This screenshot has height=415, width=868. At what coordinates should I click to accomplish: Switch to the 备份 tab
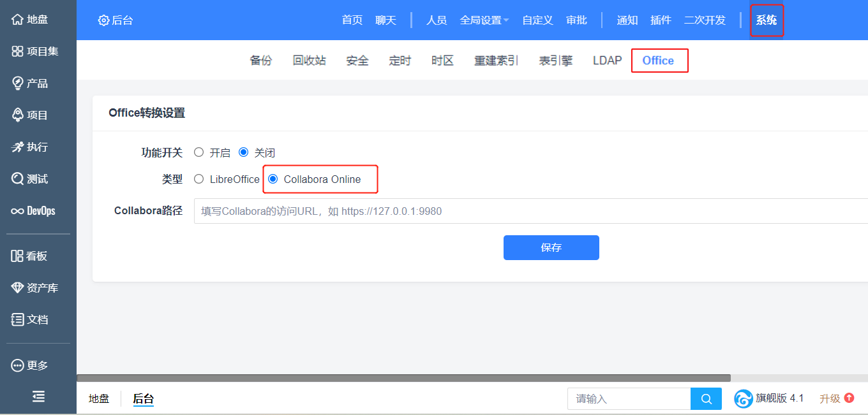(261, 61)
